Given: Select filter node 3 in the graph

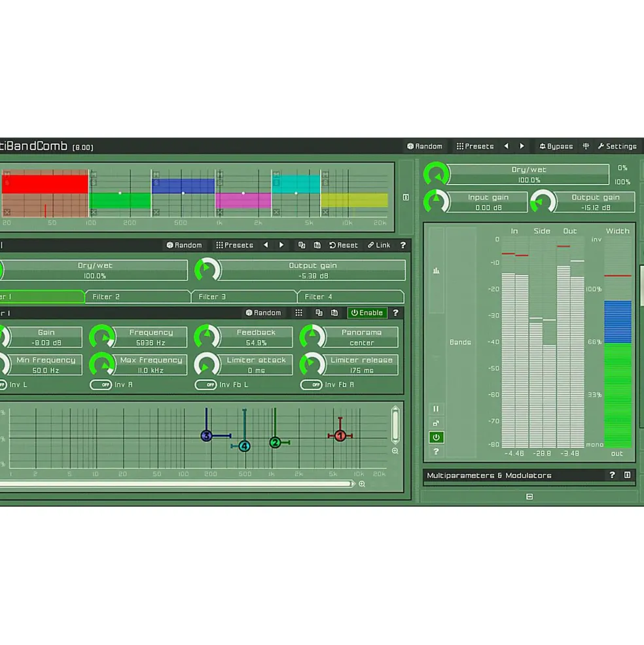Looking at the screenshot, I should tap(206, 435).
